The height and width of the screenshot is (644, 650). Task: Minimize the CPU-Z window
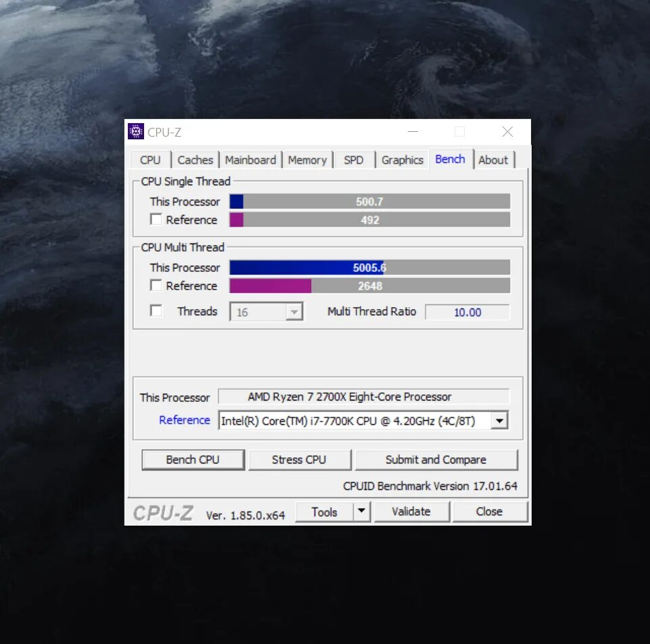click(x=413, y=132)
